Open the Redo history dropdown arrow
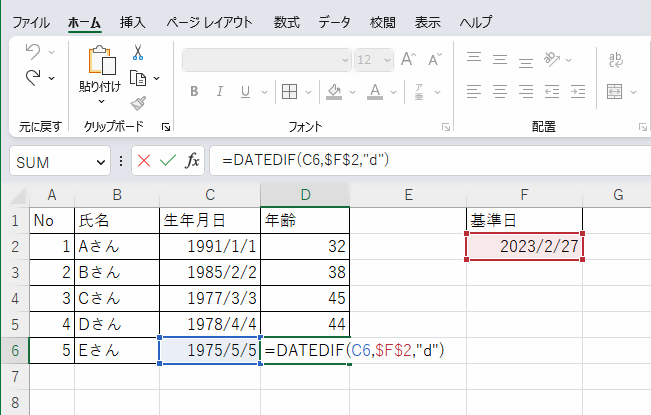651x415 pixels. click(51, 78)
